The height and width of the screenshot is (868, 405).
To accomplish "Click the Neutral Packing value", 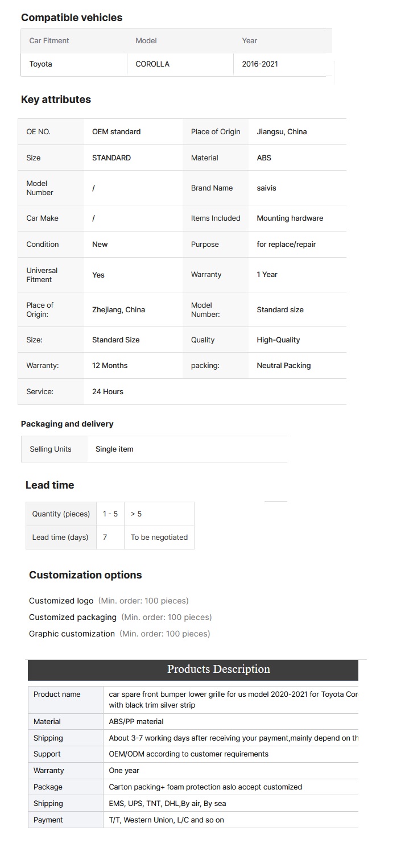I will pos(283,365).
